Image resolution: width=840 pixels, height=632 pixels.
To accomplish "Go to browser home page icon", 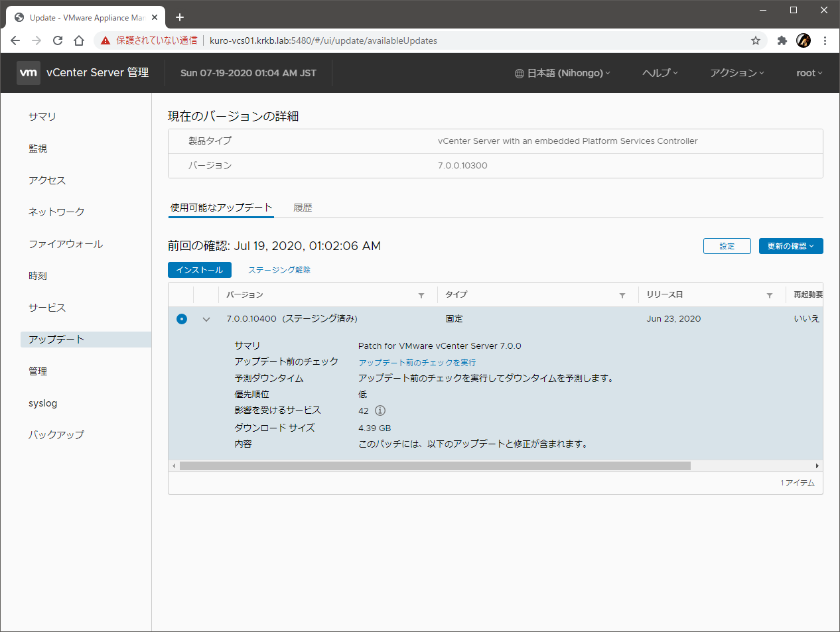I will [79, 40].
